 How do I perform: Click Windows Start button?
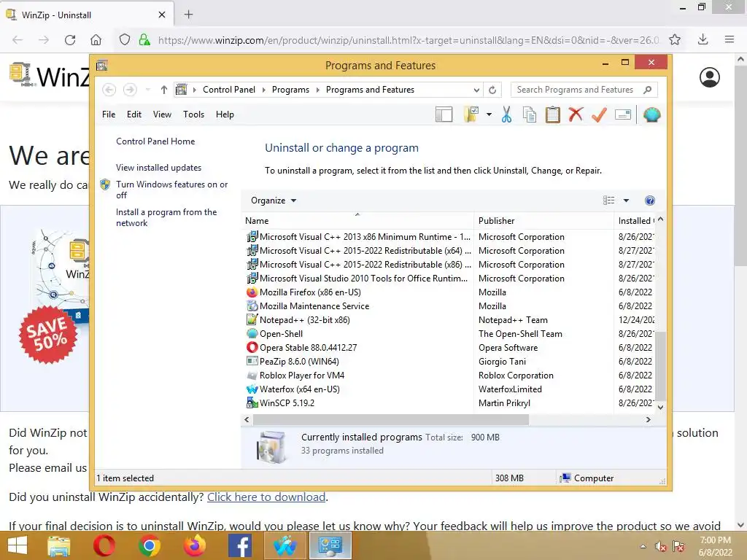click(18, 545)
